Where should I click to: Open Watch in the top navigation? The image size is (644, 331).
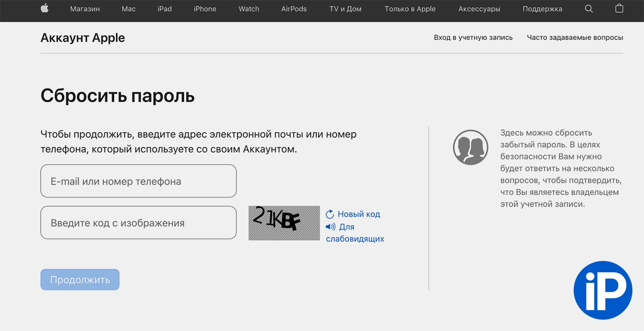pyautogui.click(x=249, y=9)
